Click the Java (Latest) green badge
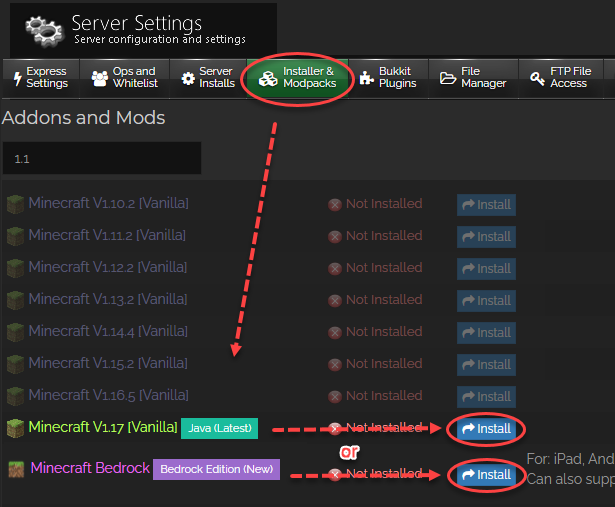Image resolution: width=615 pixels, height=507 pixels. coord(220,428)
